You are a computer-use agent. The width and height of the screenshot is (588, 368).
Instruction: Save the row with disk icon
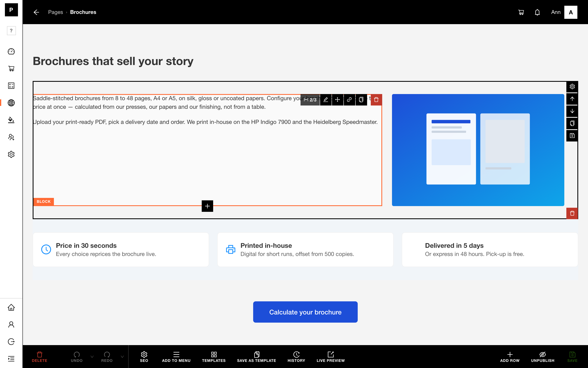pyautogui.click(x=572, y=136)
